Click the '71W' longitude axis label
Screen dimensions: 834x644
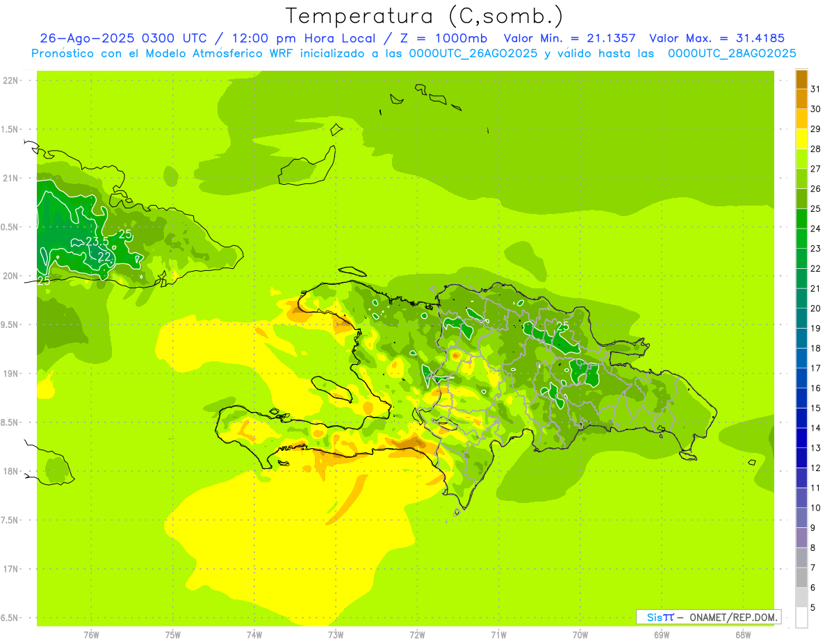tap(498, 635)
